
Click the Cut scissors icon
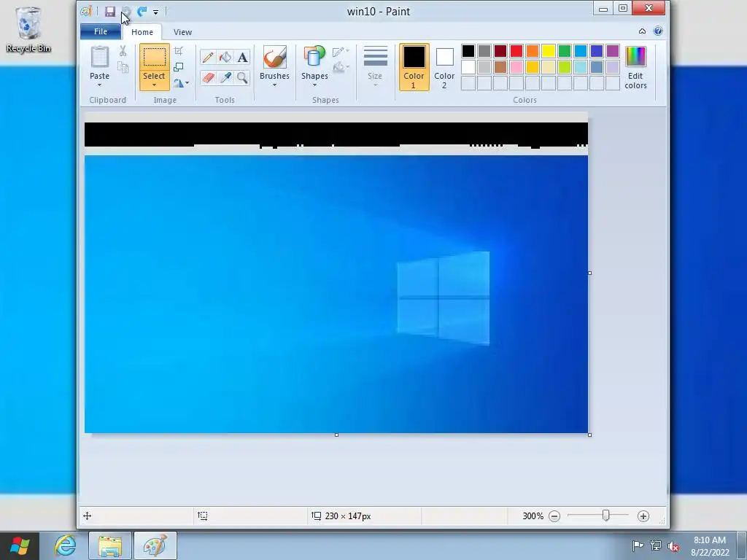(123, 51)
